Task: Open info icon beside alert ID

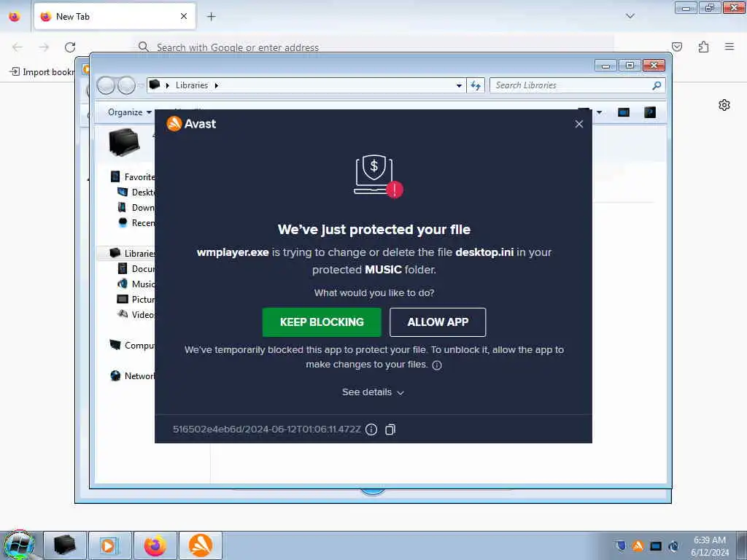Action: pyautogui.click(x=371, y=429)
